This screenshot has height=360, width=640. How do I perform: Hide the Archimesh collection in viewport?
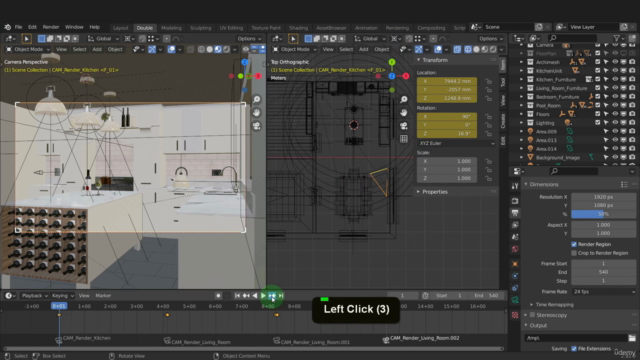click(615, 62)
